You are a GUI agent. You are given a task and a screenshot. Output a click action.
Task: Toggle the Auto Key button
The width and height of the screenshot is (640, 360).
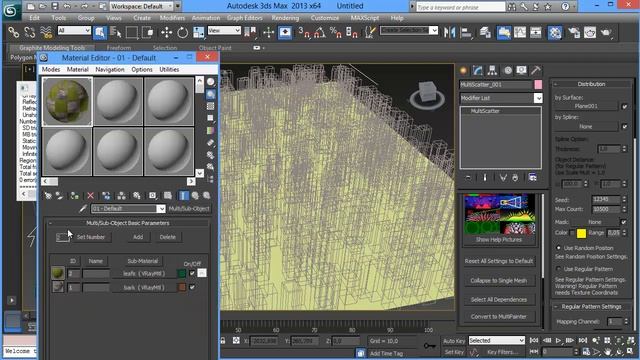click(454, 341)
